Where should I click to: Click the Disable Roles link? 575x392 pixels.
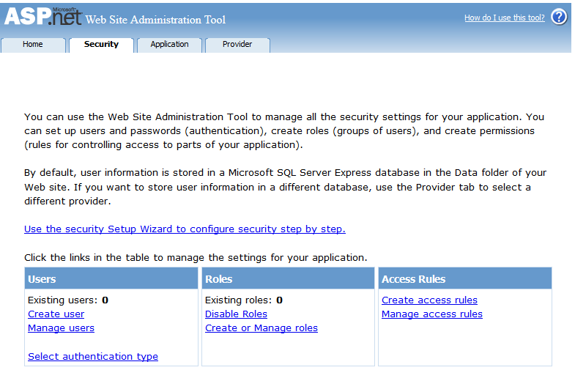[x=236, y=314]
